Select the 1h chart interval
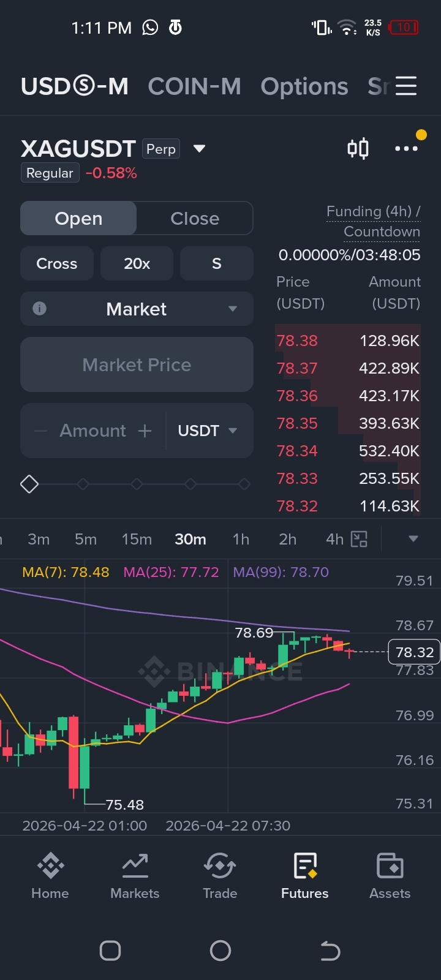Image resolution: width=441 pixels, height=980 pixels. (241, 539)
